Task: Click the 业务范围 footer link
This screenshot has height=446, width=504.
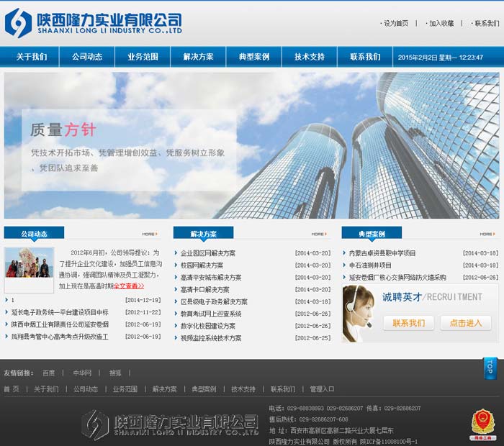Action: (125, 389)
